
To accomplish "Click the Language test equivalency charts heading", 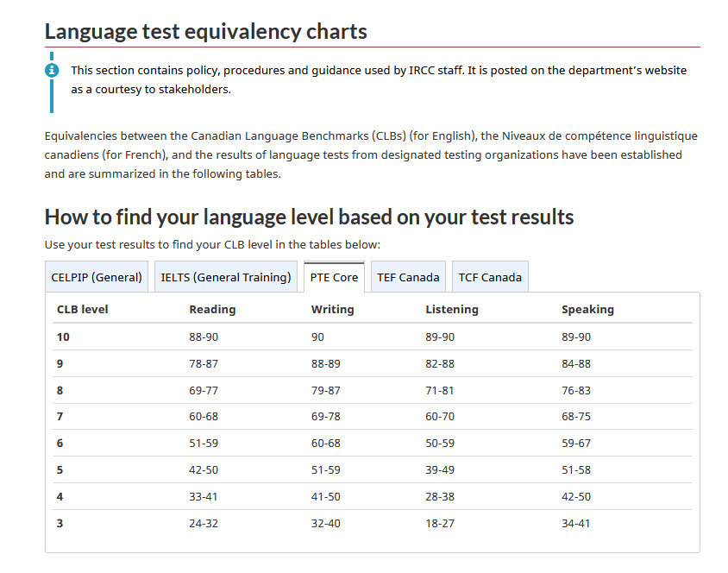I will tap(206, 30).
